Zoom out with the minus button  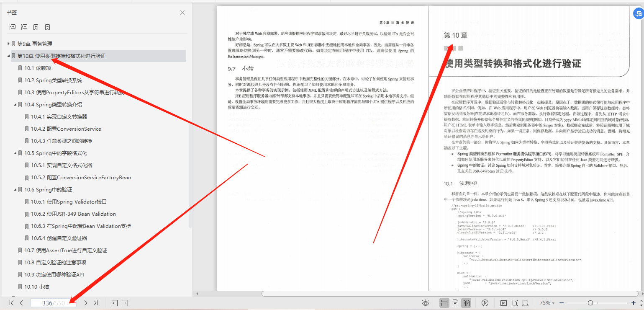(x=562, y=303)
